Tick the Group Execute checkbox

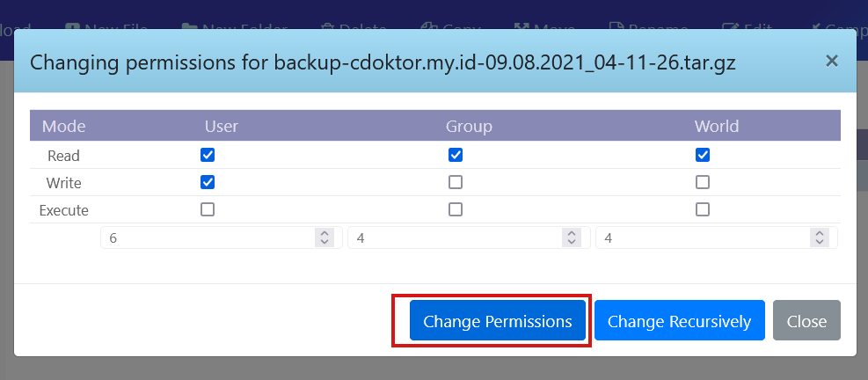pos(456,210)
